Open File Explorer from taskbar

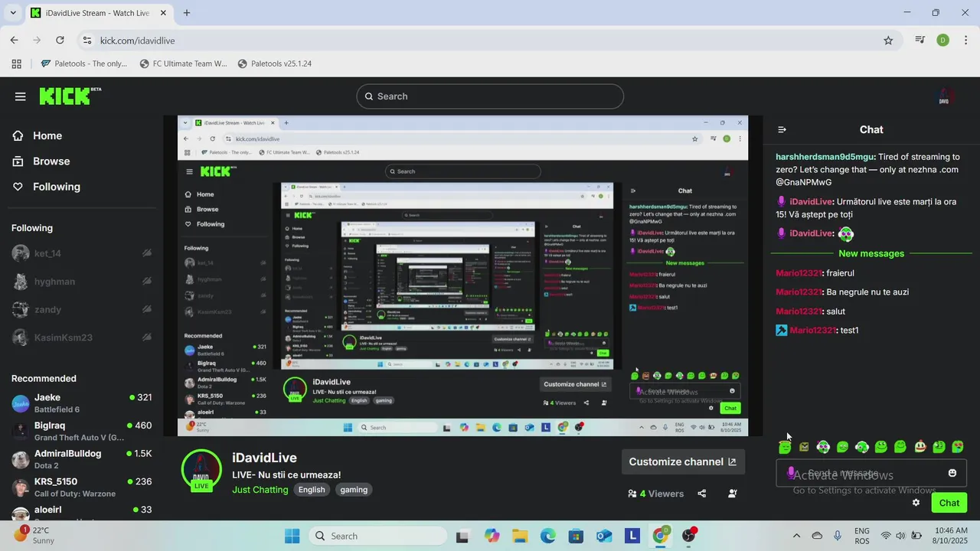click(x=520, y=536)
